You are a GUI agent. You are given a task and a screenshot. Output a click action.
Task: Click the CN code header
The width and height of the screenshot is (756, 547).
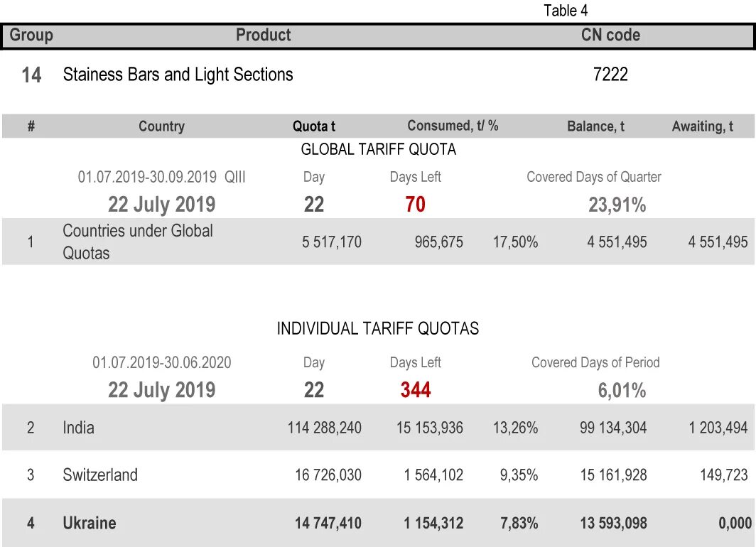click(610, 36)
